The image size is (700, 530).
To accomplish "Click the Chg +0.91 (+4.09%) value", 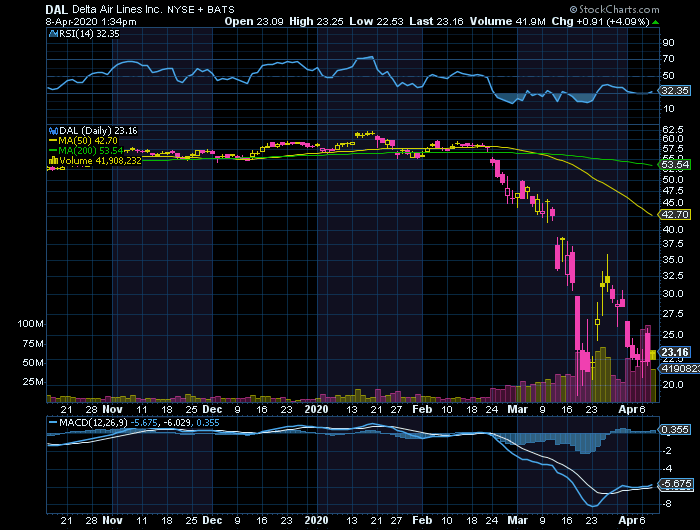I will [600, 21].
